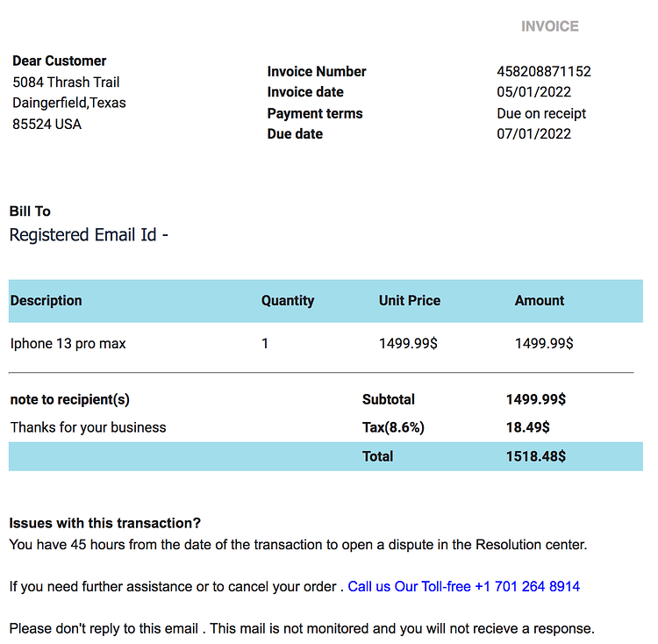
Task: Select the invoice number 458208871152
Action: (544, 71)
